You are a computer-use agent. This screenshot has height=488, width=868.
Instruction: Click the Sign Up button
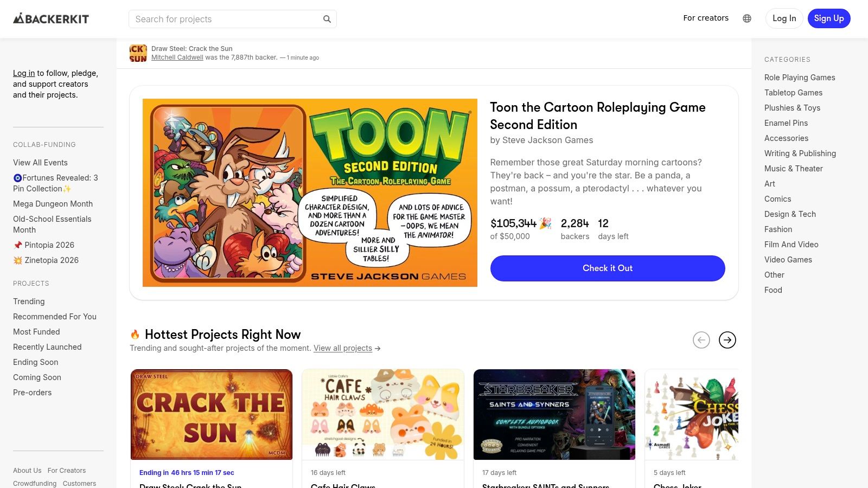click(829, 18)
